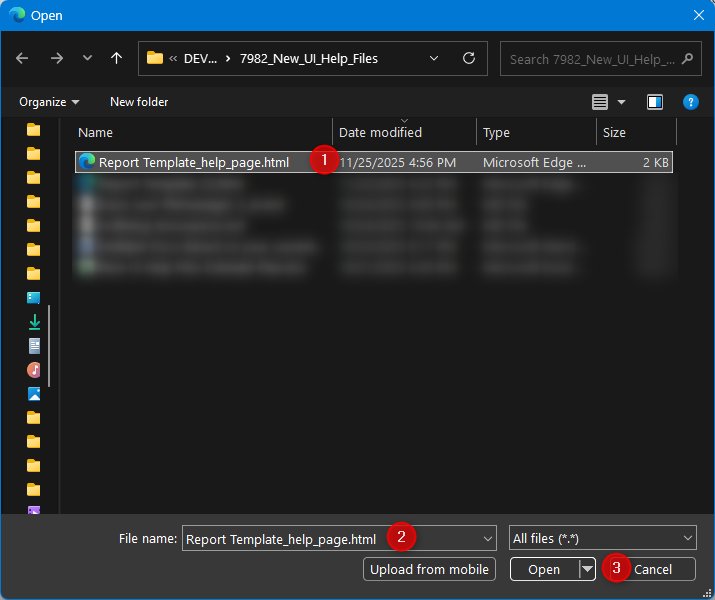The height and width of the screenshot is (600, 715).
Task: Create a New folder
Action: 139,102
